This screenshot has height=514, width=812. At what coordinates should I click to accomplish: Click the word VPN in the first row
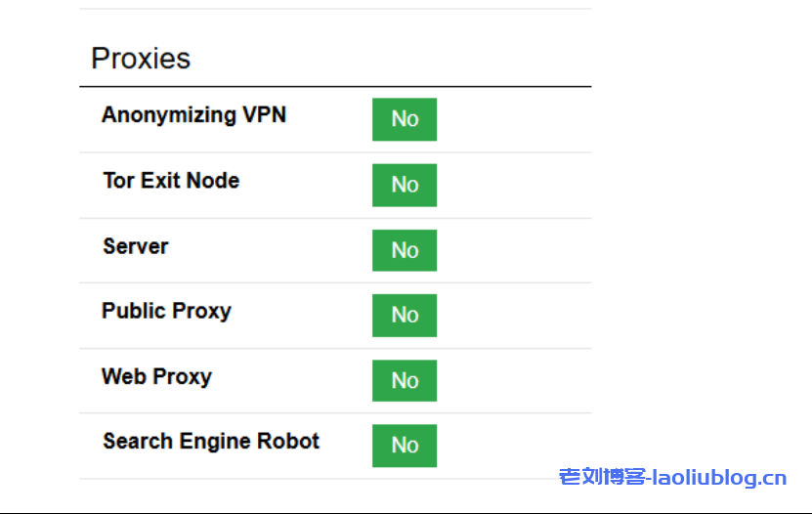[264, 115]
